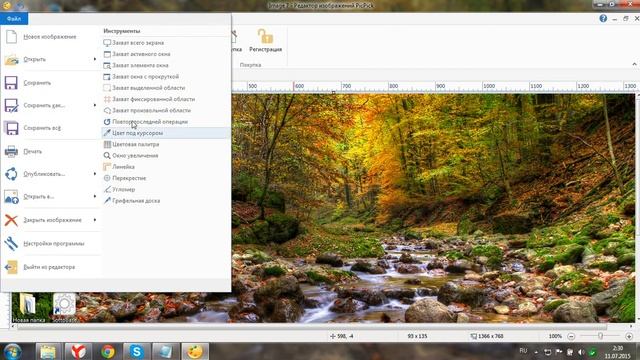Open Грифельная доска tool

(x=165, y=201)
